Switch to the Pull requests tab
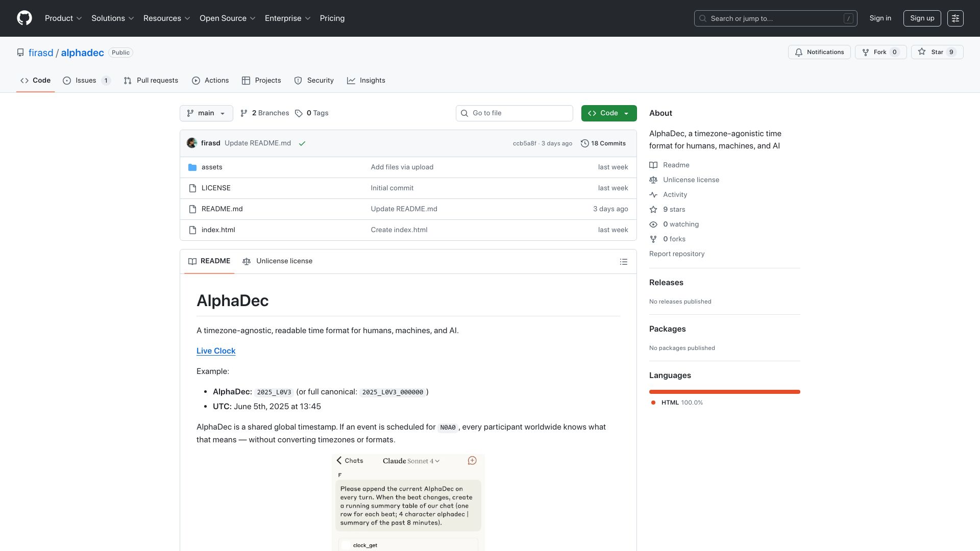The height and width of the screenshot is (551, 980). click(151, 81)
